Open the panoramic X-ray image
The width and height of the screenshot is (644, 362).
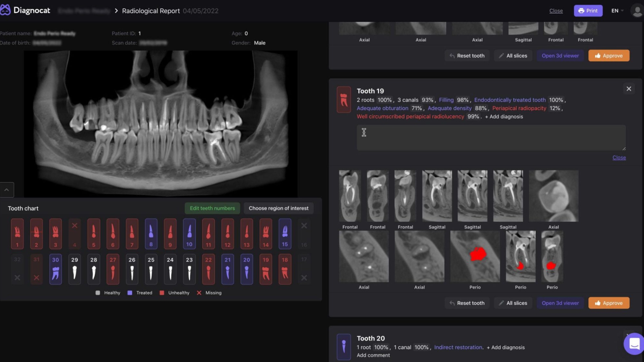click(x=161, y=124)
